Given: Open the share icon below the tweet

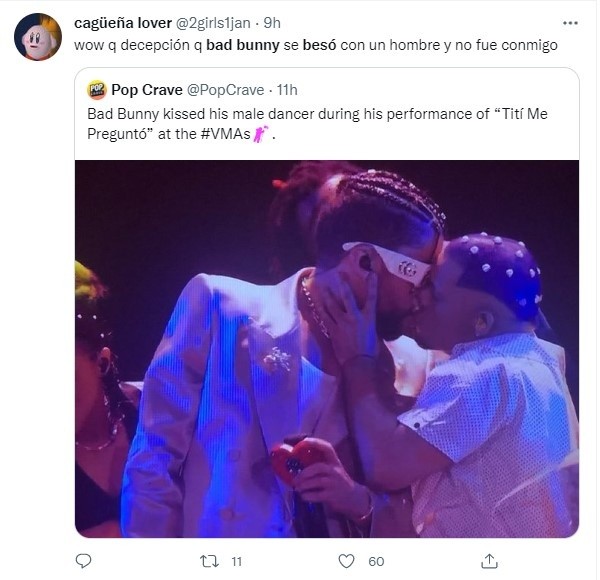Looking at the screenshot, I should tap(490, 561).
